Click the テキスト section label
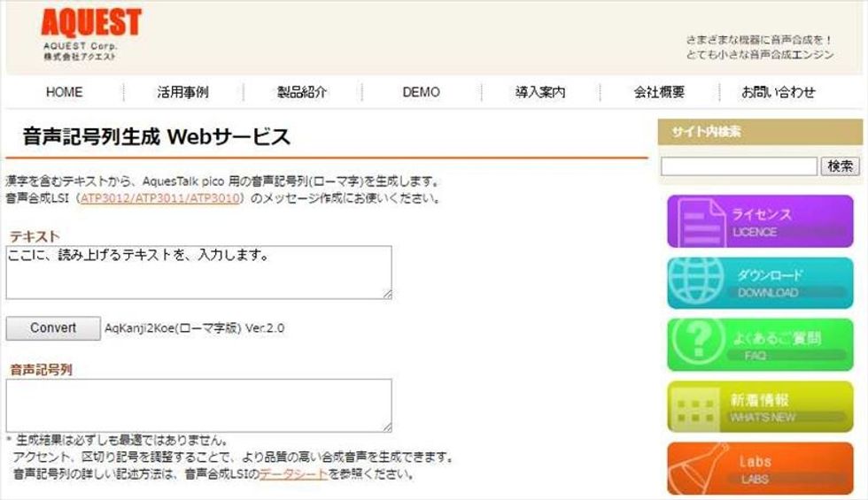Screen dimensions: 868x500 click(x=35, y=236)
